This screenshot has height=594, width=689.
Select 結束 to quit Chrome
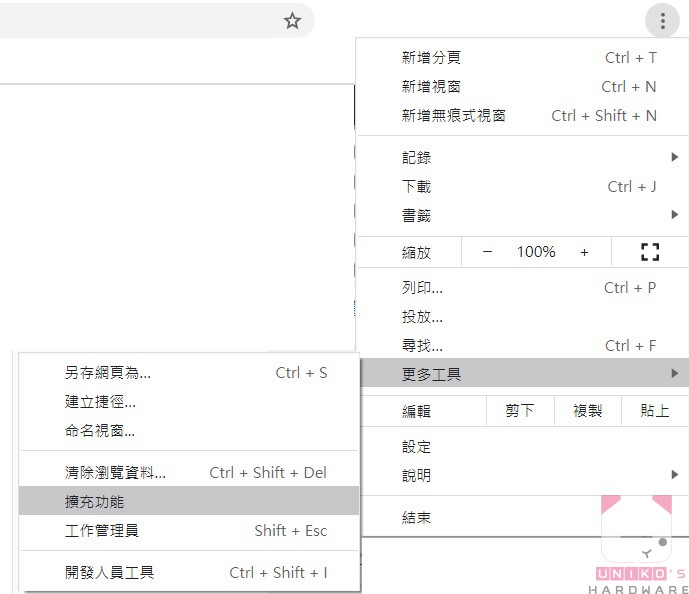pyautogui.click(x=522, y=518)
